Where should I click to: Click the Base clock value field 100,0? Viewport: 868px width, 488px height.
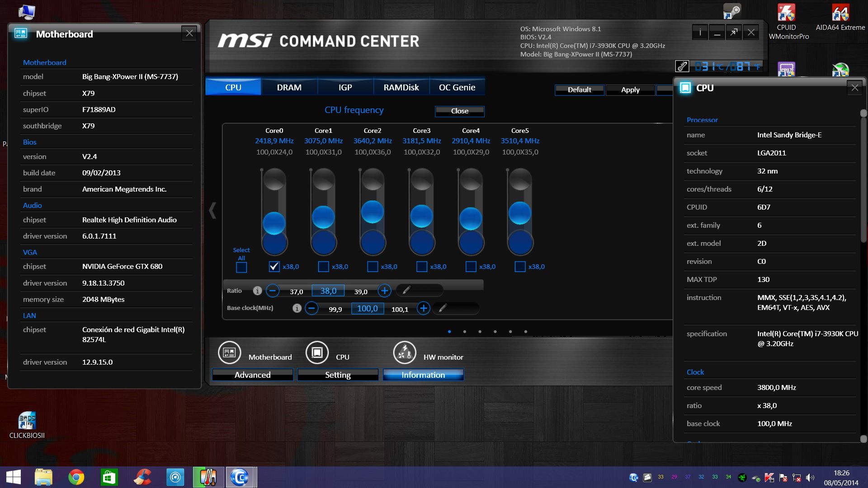tap(368, 308)
